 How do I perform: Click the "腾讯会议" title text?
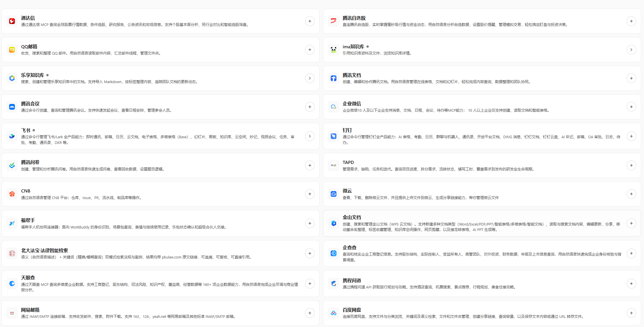click(x=30, y=104)
